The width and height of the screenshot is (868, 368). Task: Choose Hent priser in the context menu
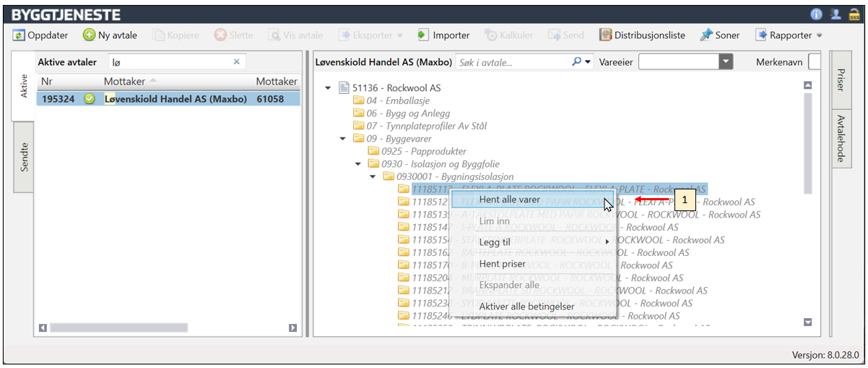(502, 264)
